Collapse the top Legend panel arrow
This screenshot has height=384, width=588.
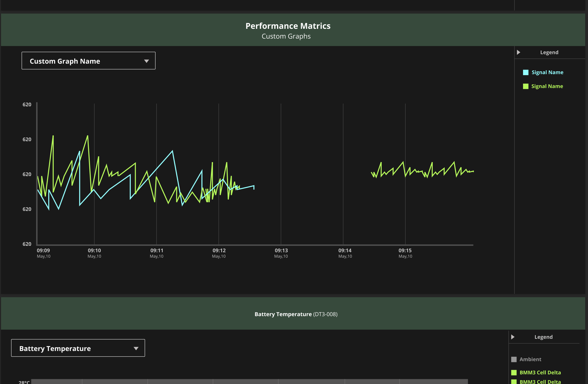click(518, 52)
